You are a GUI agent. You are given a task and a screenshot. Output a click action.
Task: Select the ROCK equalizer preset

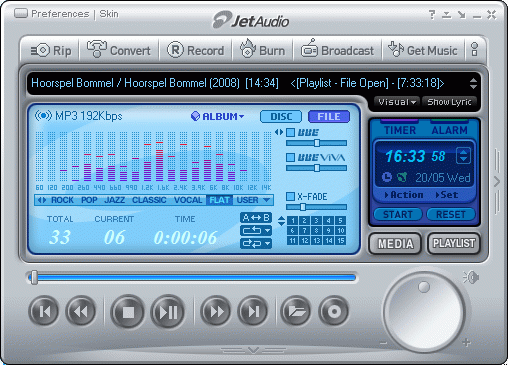tap(62, 200)
